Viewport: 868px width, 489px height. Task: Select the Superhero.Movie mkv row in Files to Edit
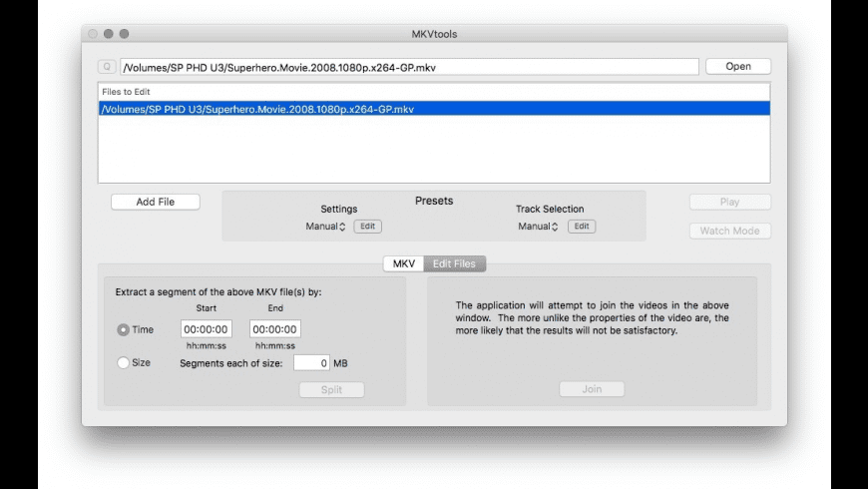click(x=434, y=109)
